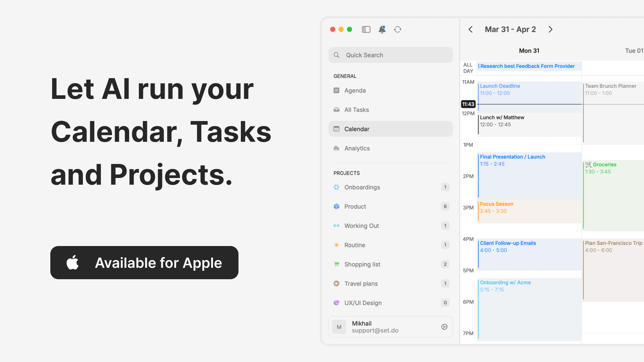Open the Focus Sesson event

tap(529, 211)
